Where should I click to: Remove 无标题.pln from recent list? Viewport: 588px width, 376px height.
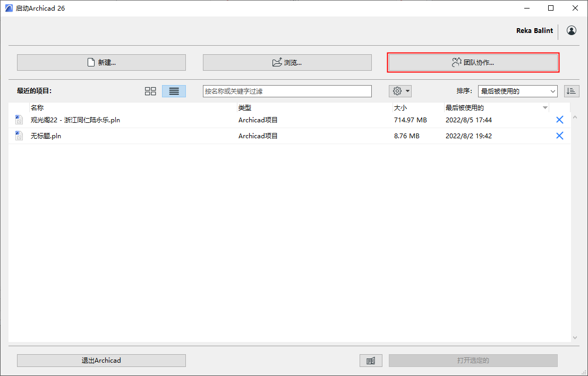(559, 136)
